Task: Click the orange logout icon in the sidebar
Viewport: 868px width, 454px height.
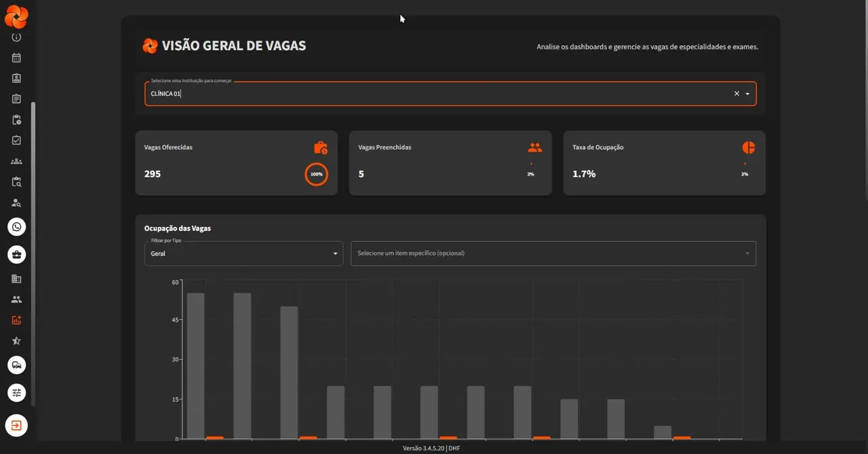Action: [16, 426]
